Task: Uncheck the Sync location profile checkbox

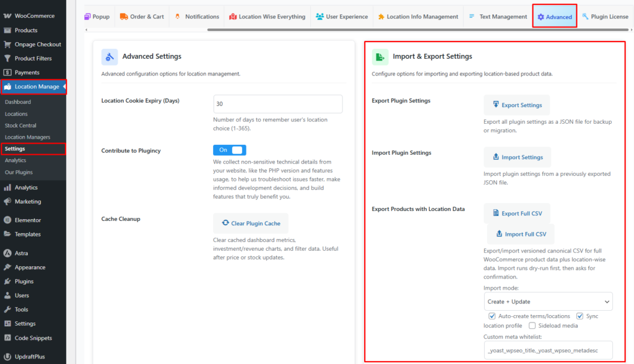Action: (580, 316)
